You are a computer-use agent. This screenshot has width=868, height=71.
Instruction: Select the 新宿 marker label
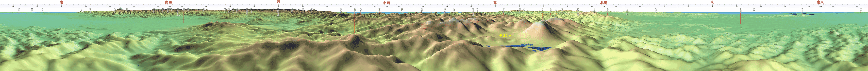click(32, 9)
